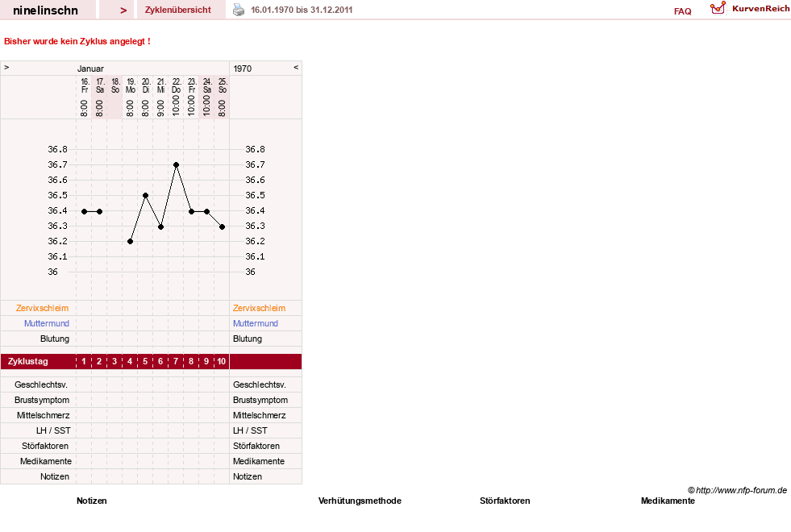Image resolution: width=791 pixels, height=532 pixels.
Task: Click the 25. So date column header
Action: (x=222, y=97)
